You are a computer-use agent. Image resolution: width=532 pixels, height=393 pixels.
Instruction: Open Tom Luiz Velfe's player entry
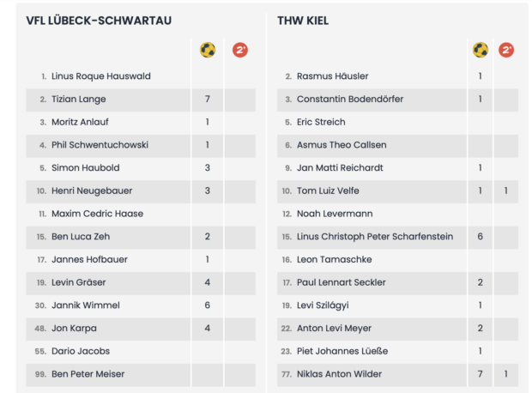point(329,190)
